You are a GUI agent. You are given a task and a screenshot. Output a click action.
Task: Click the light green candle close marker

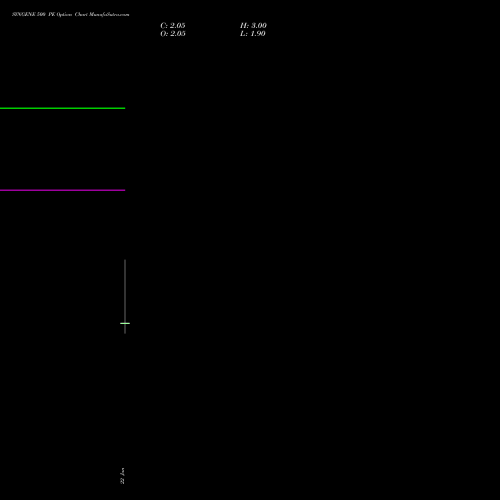point(125,323)
